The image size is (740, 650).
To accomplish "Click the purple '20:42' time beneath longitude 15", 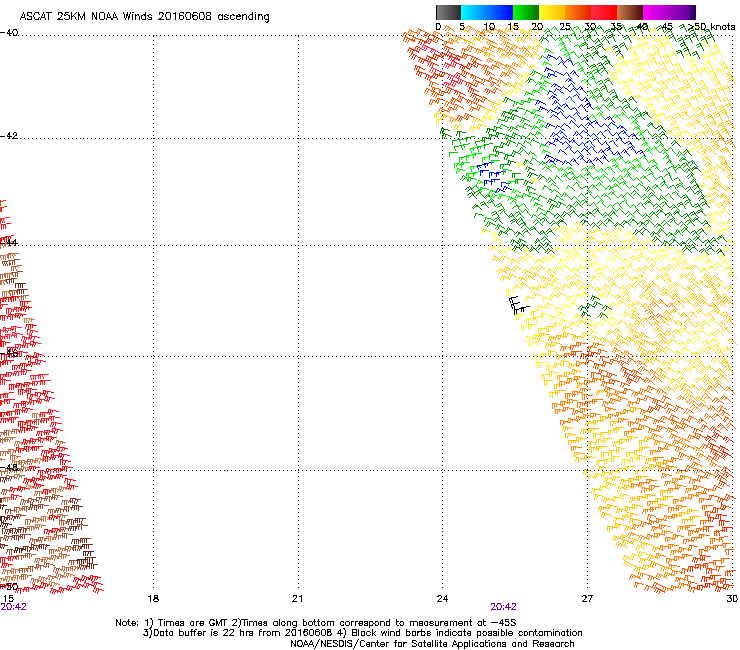I will [x=13, y=607].
